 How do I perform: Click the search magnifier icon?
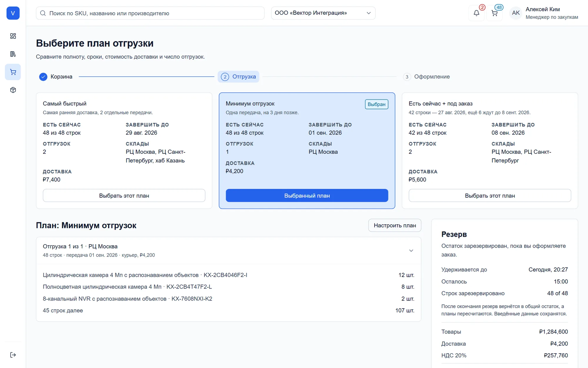pyautogui.click(x=43, y=13)
